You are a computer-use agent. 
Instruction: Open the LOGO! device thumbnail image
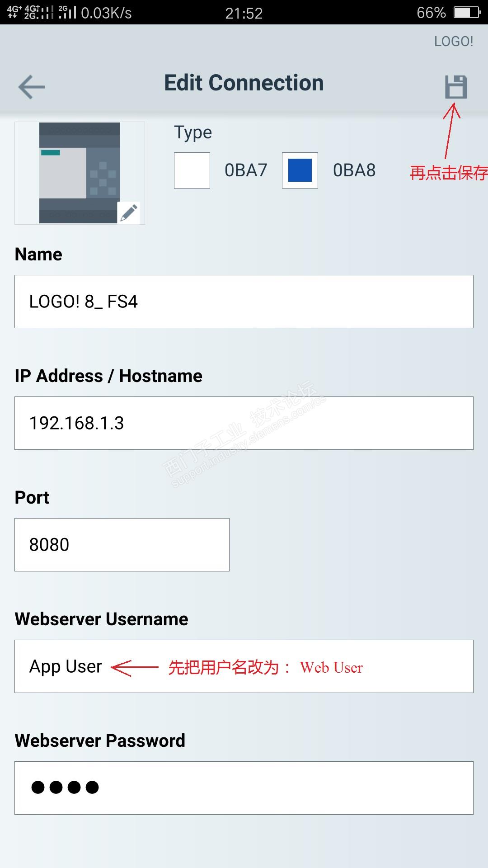coord(80,173)
